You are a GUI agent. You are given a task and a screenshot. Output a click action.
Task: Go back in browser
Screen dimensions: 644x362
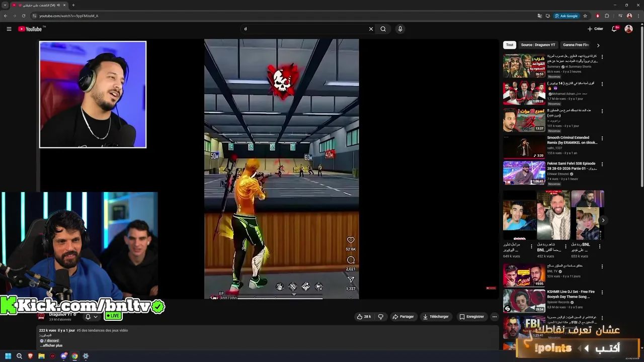6,16
